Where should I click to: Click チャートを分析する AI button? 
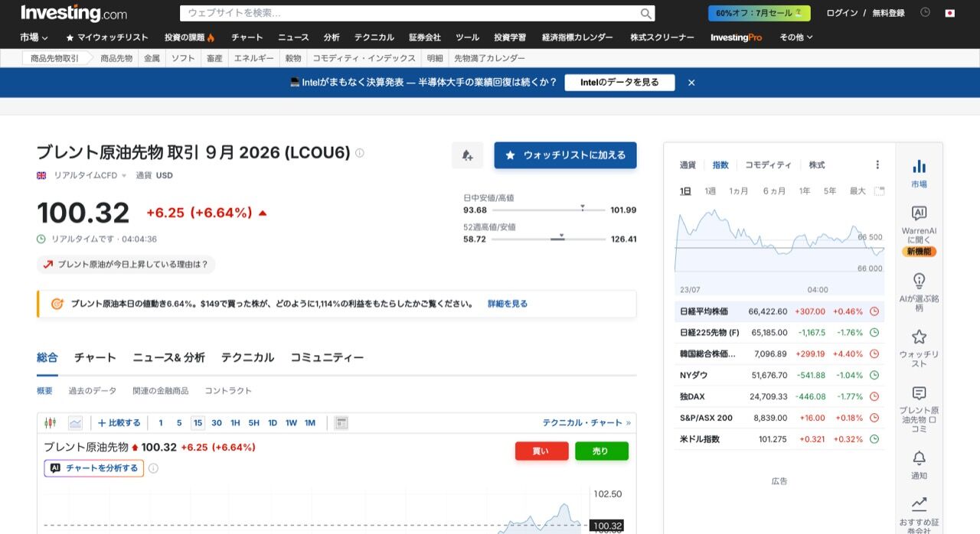[x=94, y=468]
